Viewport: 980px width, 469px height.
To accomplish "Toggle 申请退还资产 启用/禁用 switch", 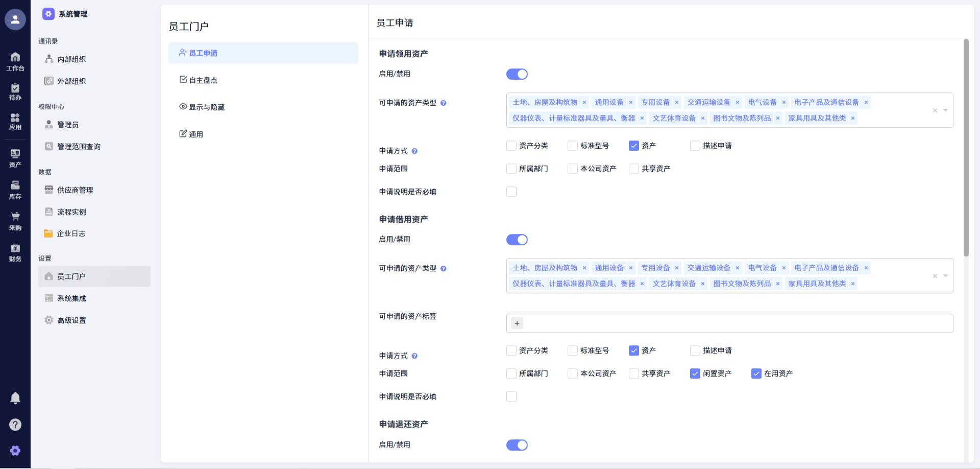I will 517,445.
